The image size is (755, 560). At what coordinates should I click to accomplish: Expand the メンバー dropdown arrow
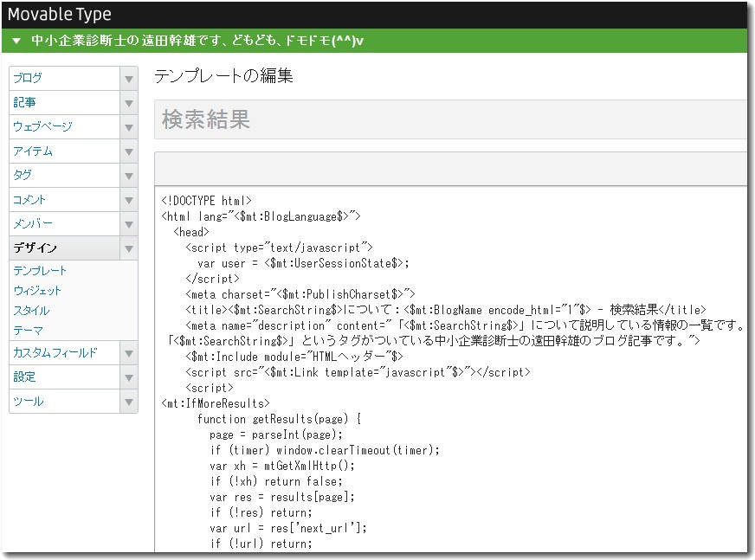(128, 224)
